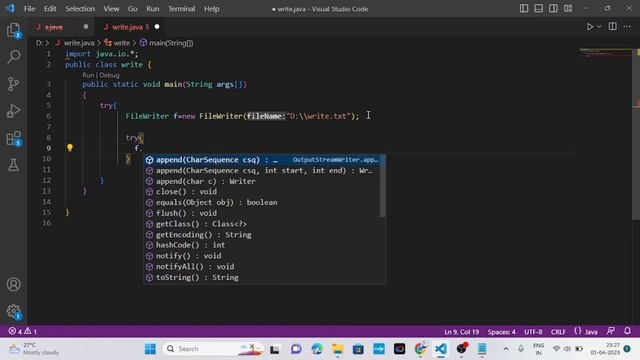Open the errors and warnings status item

coord(23,331)
